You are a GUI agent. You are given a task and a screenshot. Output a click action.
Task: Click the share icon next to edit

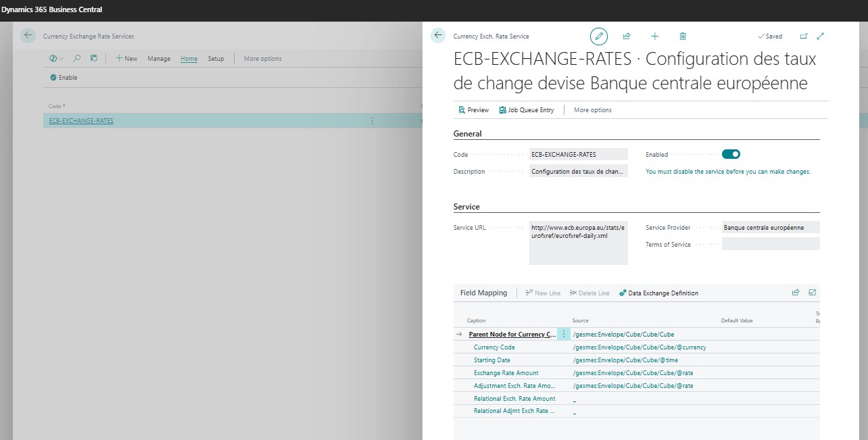point(627,36)
